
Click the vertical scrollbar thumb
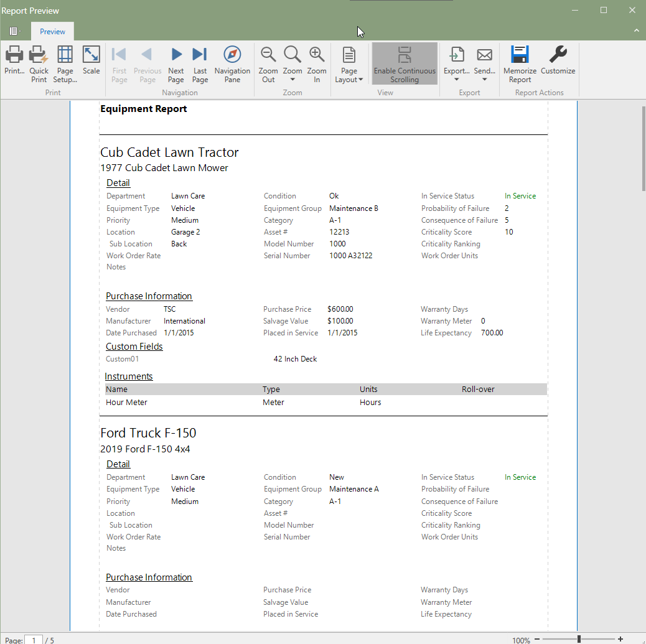point(643,148)
